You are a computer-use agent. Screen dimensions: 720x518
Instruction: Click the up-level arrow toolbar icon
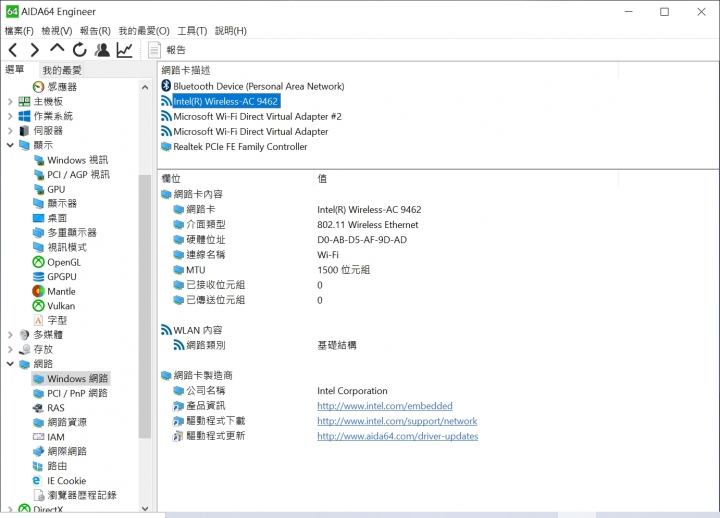[57, 48]
